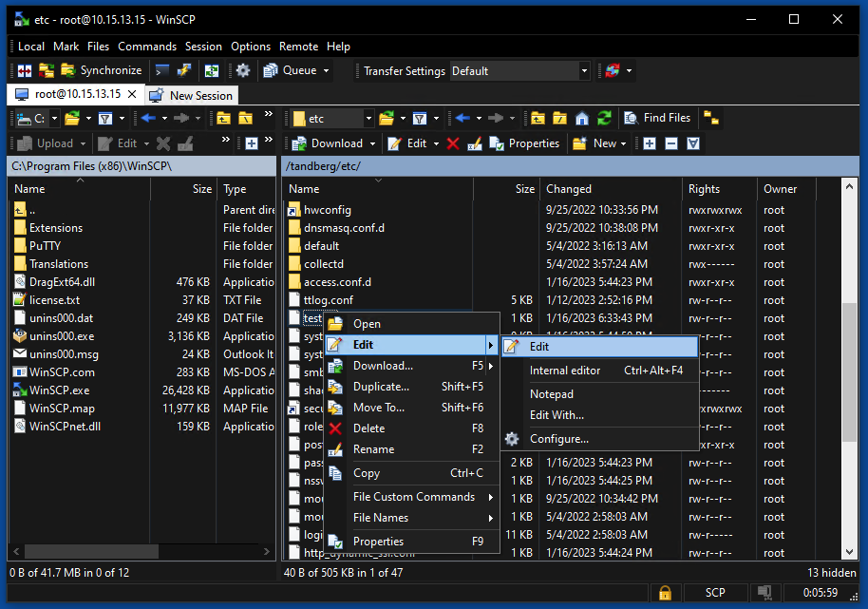The image size is (868, 609).
Task: Open terminal console icon in the toolbar
Action: click(162, 70)
